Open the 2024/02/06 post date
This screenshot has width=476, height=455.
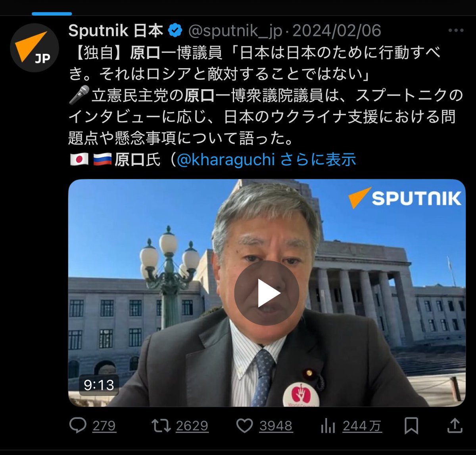337,31
